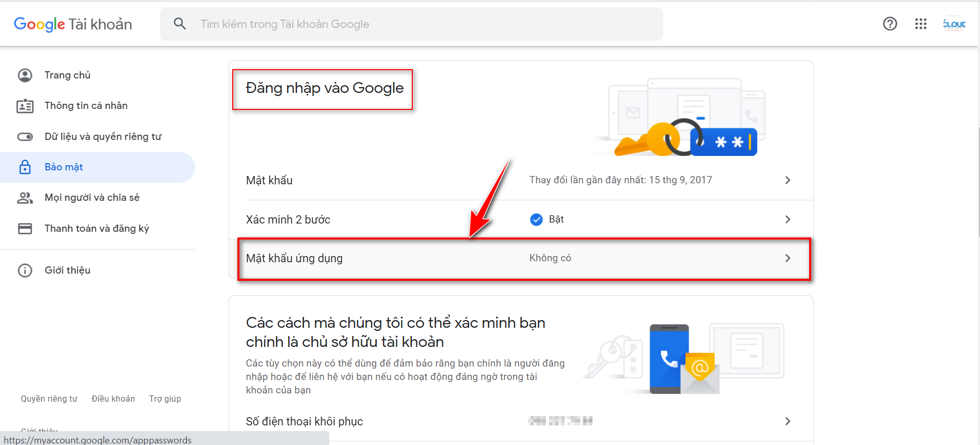Open the Mật khẩu row
The width and height of the screenshot is (980, 445).
pyautogui.click(x=521, y=180)
